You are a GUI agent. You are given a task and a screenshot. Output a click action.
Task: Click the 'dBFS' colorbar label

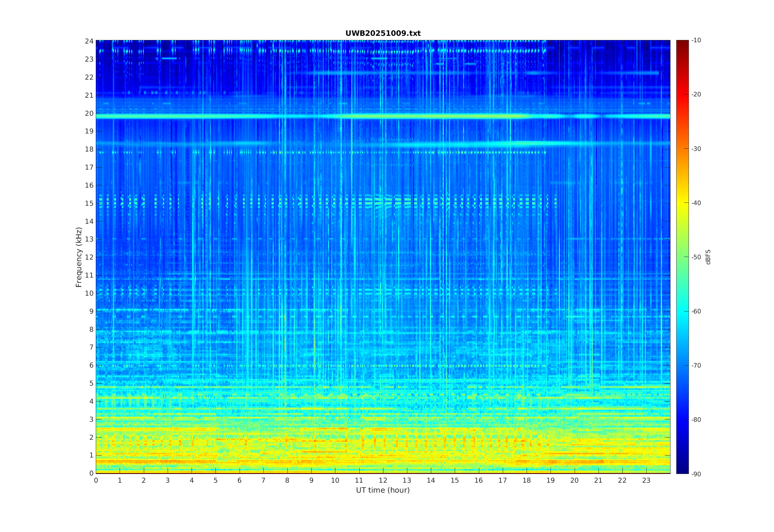(x=708, y=257)
